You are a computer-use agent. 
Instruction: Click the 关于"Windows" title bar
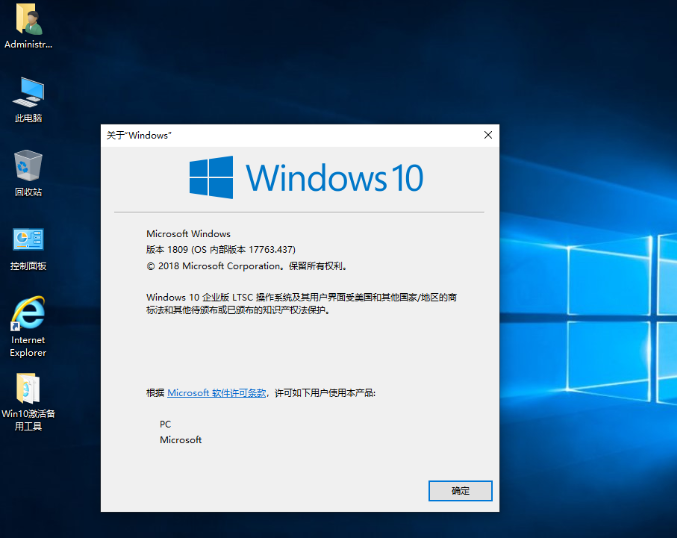point(280,135)
